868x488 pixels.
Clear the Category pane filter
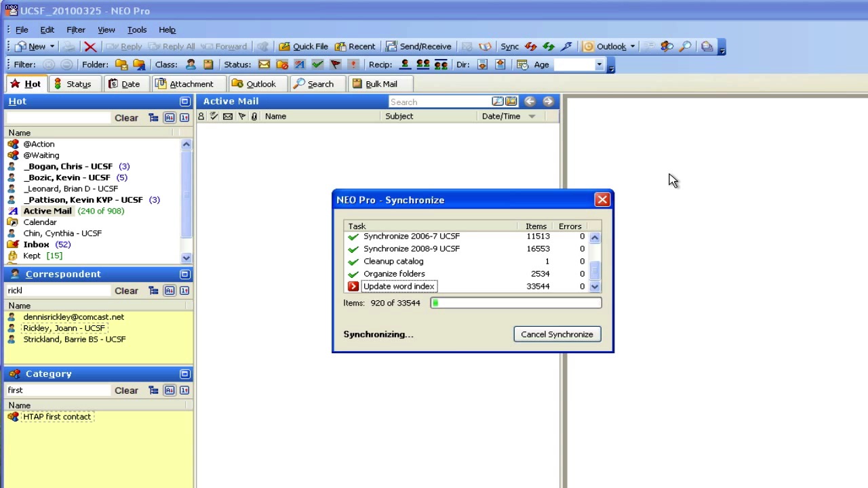126,390
